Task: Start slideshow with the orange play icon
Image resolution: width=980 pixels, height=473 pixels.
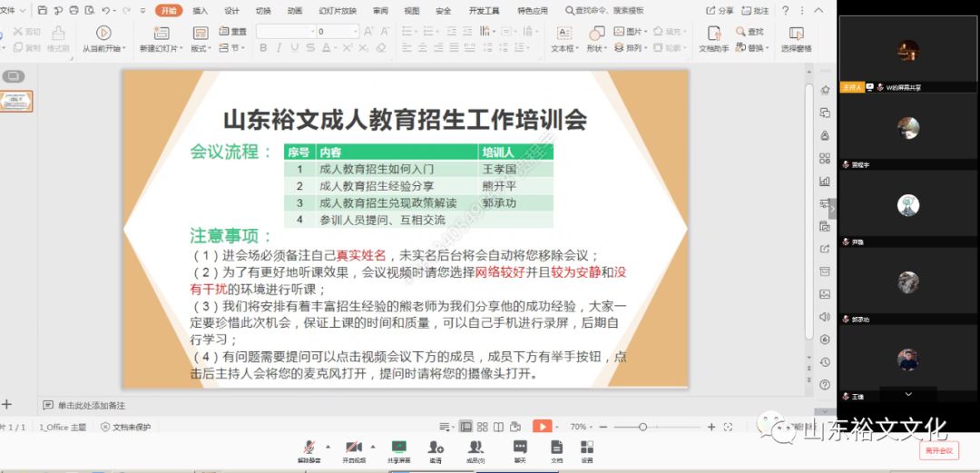Action: 542,427
